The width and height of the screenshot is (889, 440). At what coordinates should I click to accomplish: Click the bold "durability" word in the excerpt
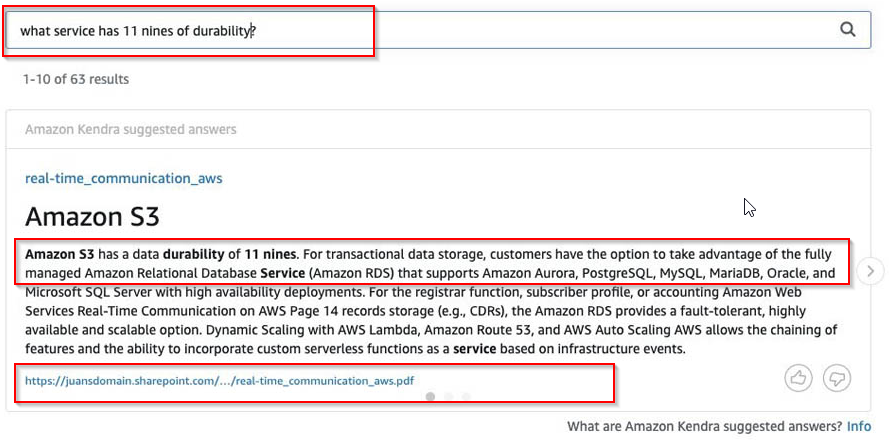(194, 254)
